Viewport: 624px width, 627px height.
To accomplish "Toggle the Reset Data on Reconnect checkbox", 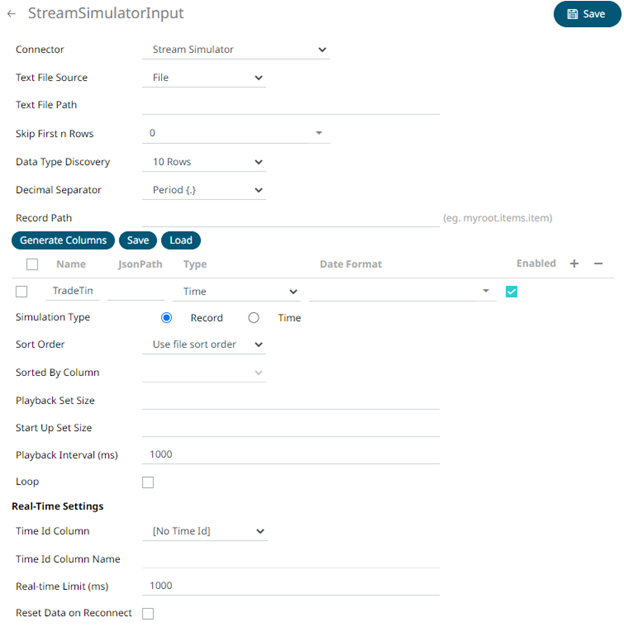I will [148, 613].
